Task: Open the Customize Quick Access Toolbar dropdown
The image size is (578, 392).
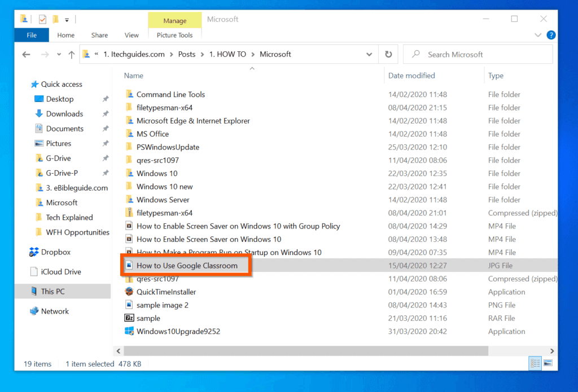Action: click(66, 19)
